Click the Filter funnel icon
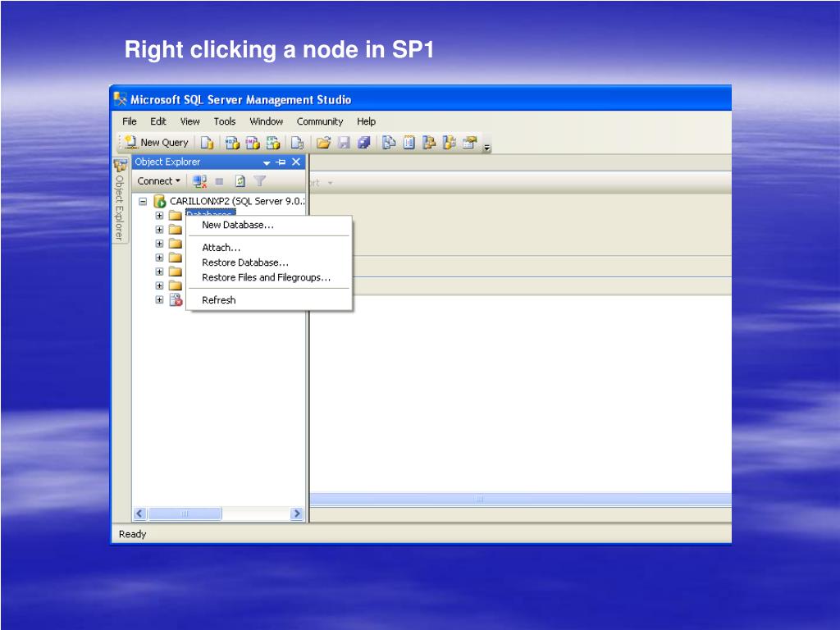The width and height of the screenshot is (840, 630). [x=260, y=181]
